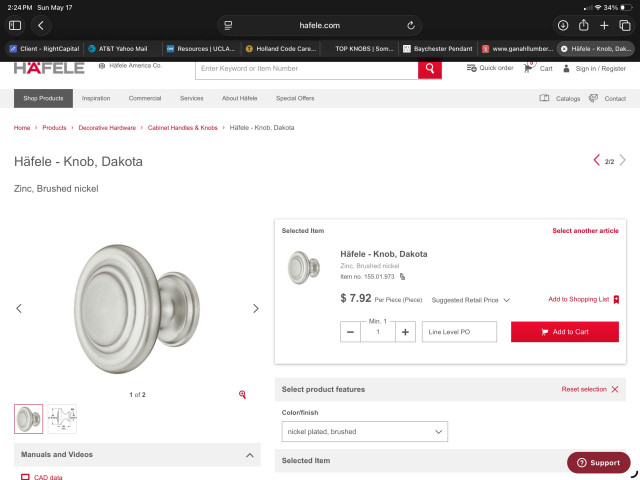Expand Suggested Retail Price dropdown
Screen dimensions: 640x480
pyautogui.click(x=471, y=300)
